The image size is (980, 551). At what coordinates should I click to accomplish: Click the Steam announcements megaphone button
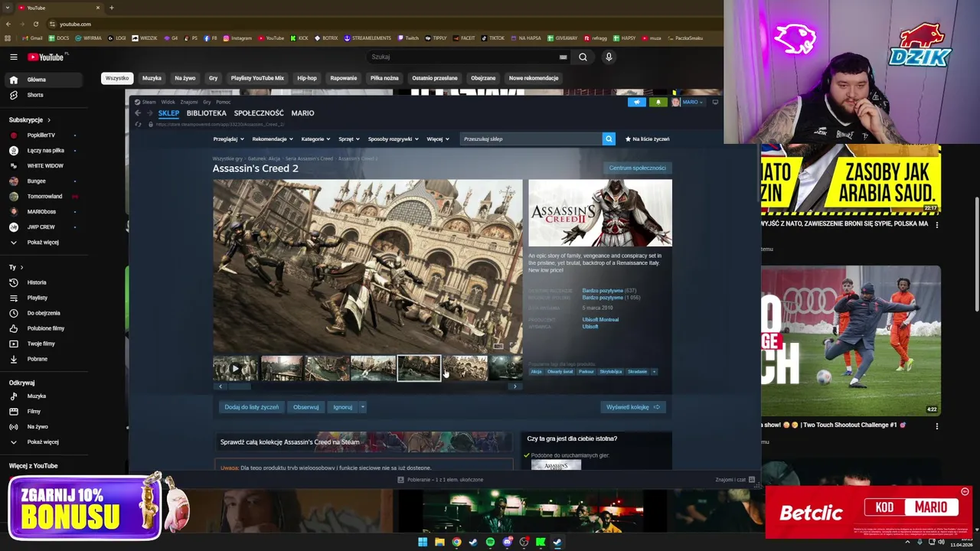636,102
